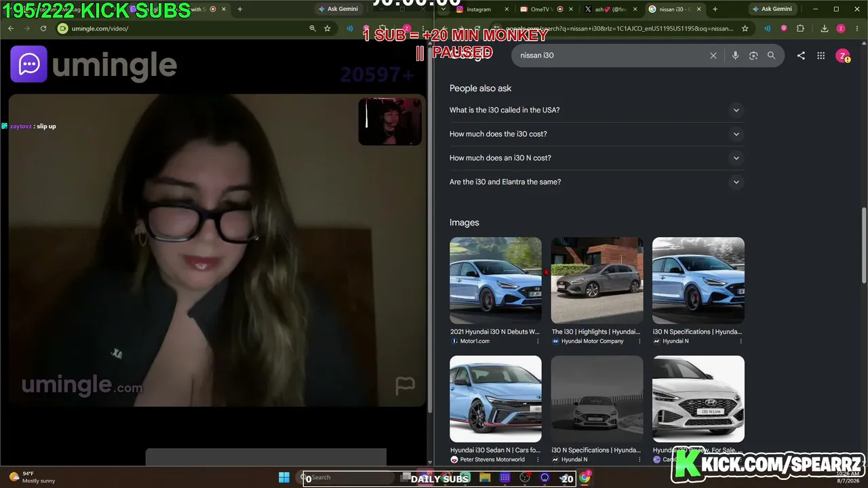Click the streamer's self-view webcam thumbnail
This screenshot has width=868, height=488.
point(390,122)
